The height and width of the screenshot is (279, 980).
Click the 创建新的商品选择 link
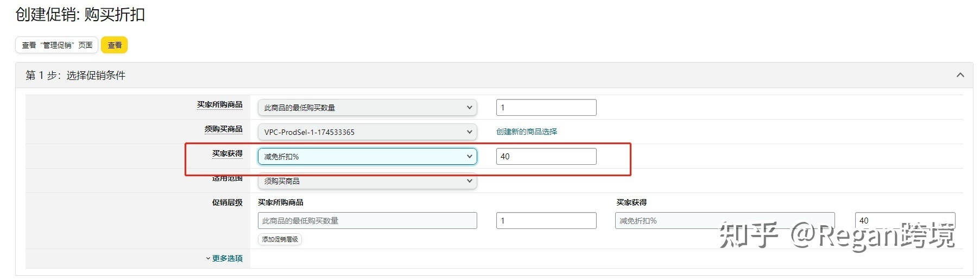[527, 132]
